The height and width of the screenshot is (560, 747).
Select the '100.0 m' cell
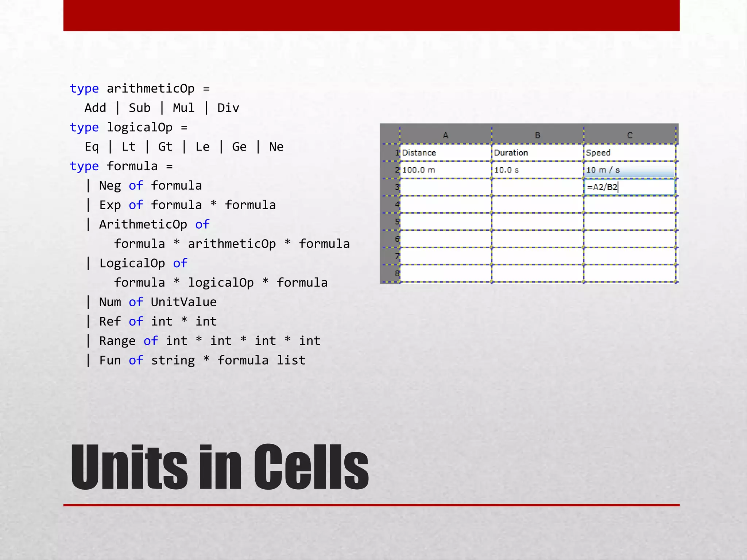pos(445,170)
